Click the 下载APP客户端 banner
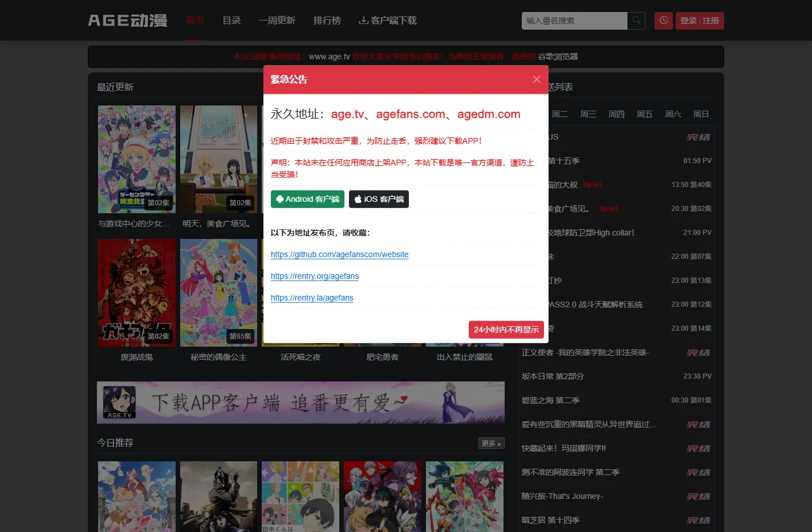 pyautogui.click(x=301, y=403)
